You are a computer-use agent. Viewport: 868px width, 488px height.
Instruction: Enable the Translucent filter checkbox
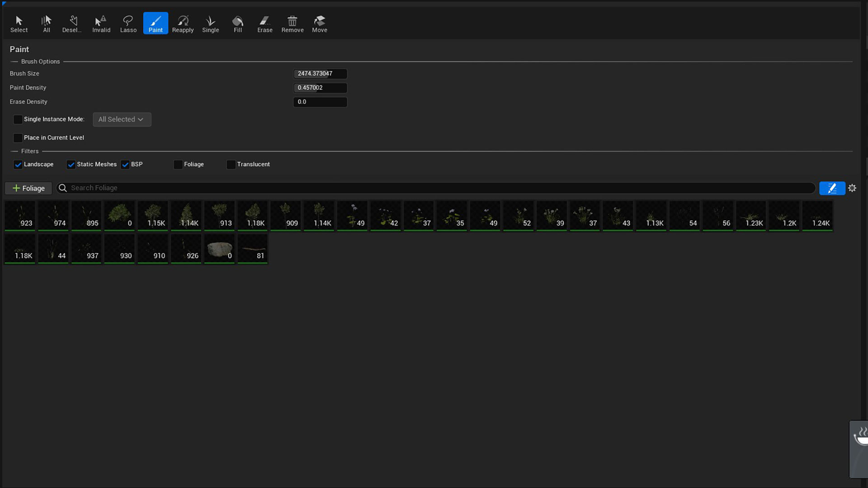pyautogui.click(x=231, y=164)
